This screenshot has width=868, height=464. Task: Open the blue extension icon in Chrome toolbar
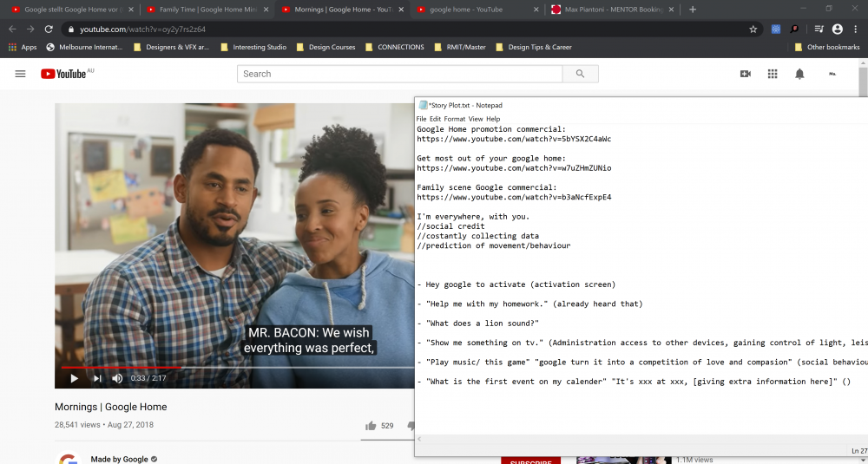tap(776, 29)
